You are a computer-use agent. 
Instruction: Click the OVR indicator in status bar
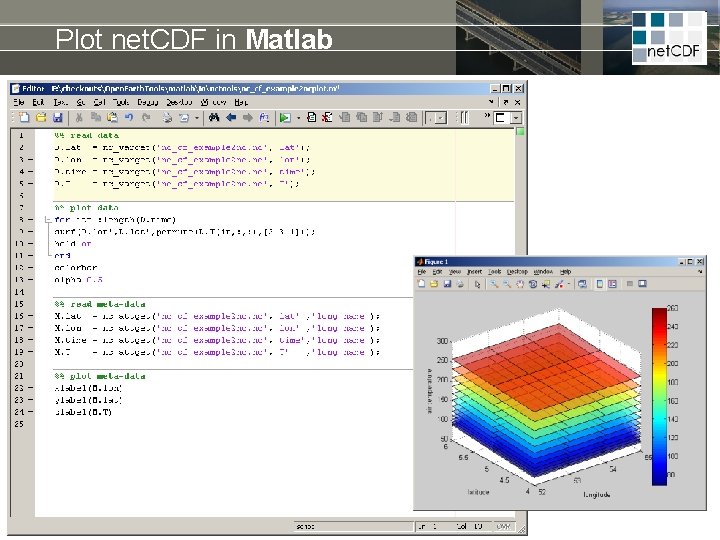(504, 526)
